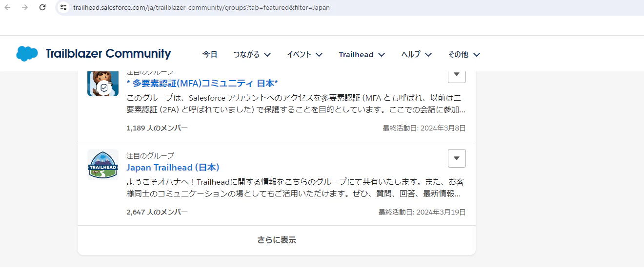Click the 2,647 人のメンバー text

click(x=157, y=212)
